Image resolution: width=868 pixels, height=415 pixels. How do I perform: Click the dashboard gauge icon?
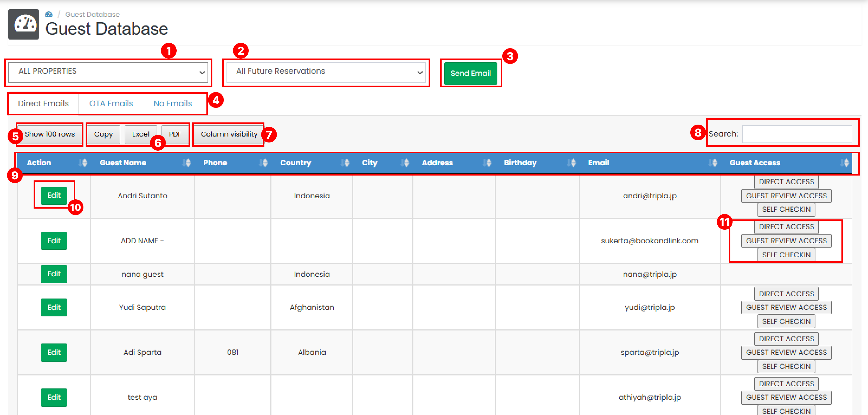click(x=23, y=24)
